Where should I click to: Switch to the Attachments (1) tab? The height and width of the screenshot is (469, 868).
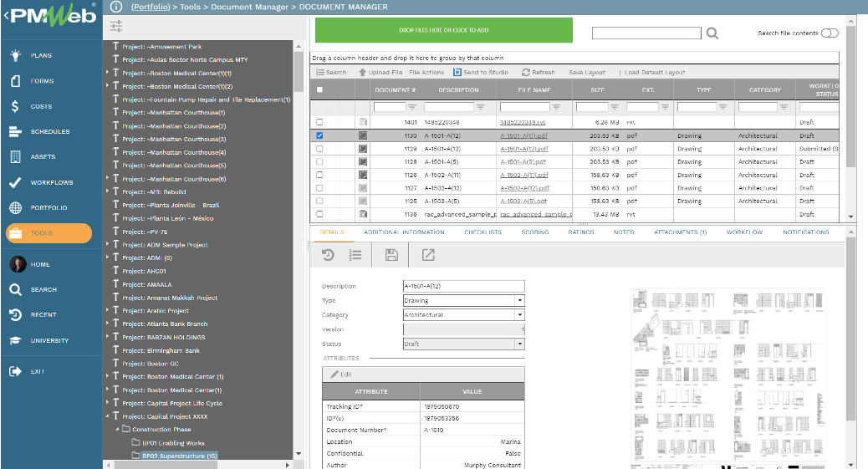click(x=680, y=232)
